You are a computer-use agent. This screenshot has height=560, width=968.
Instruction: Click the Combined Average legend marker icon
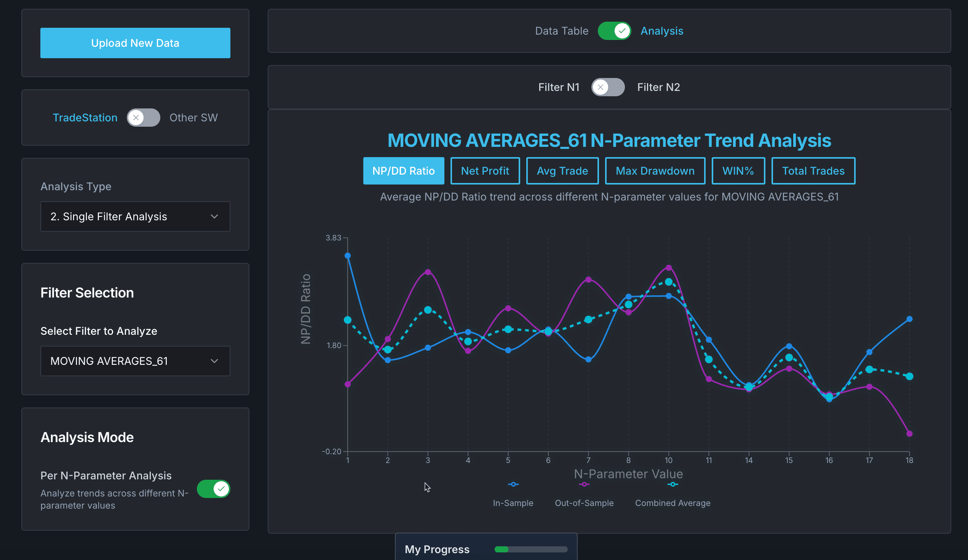[x=672, y=484]
